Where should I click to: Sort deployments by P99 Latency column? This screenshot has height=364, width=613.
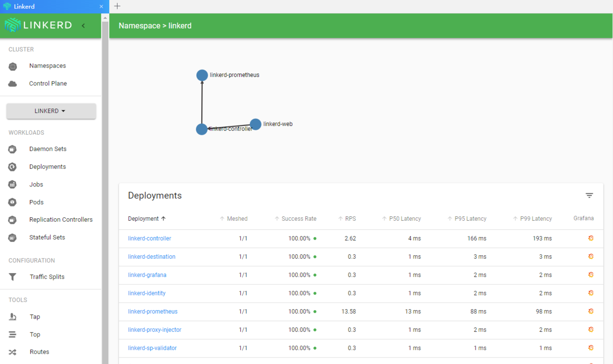pyautogui.click(x=532, y=219)
